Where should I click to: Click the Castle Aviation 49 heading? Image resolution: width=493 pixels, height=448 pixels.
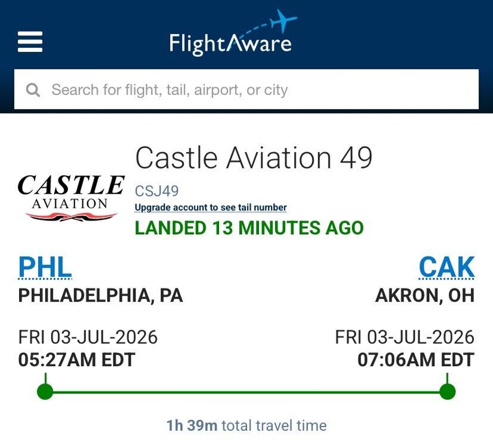click(x=254, y=158)
